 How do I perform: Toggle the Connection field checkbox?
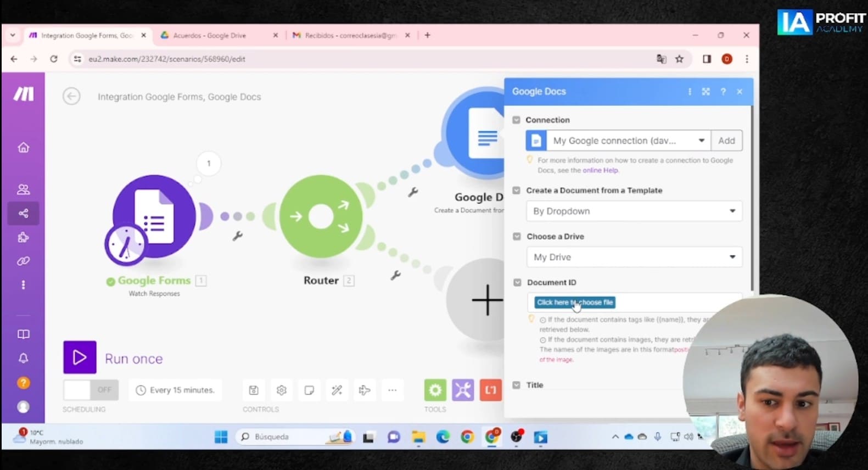[516, 120]
